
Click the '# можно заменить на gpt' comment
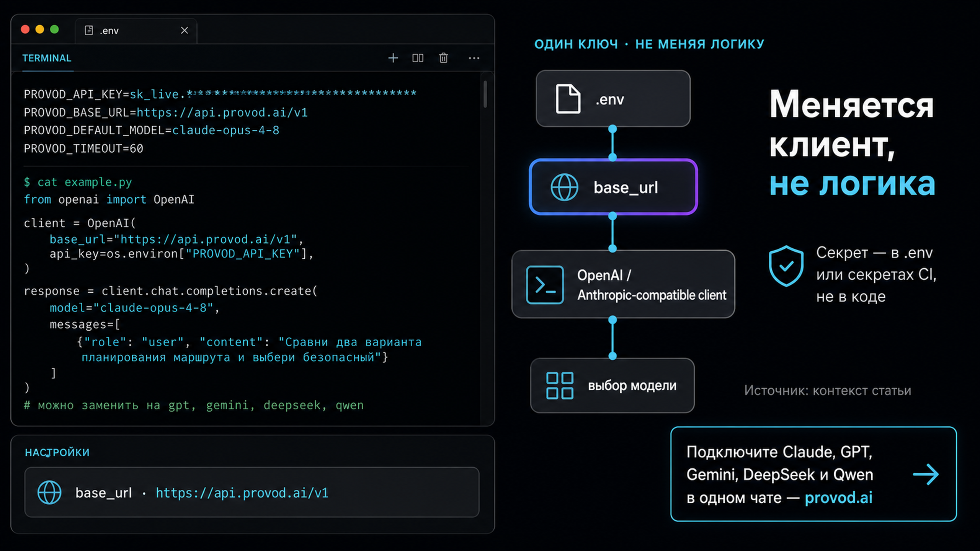pyautogui.click(x=194, y=405)
